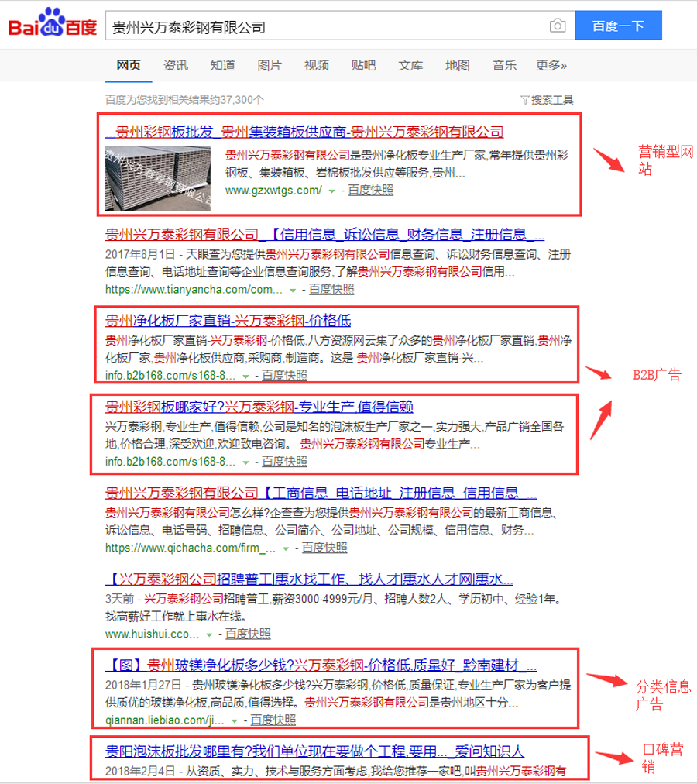Image resolution: width=697 pixels, height=784 pixels.
Task: Expand URL dropdown under 贵州净化板厂家直销 result
Action: click(x=245, y=376)
